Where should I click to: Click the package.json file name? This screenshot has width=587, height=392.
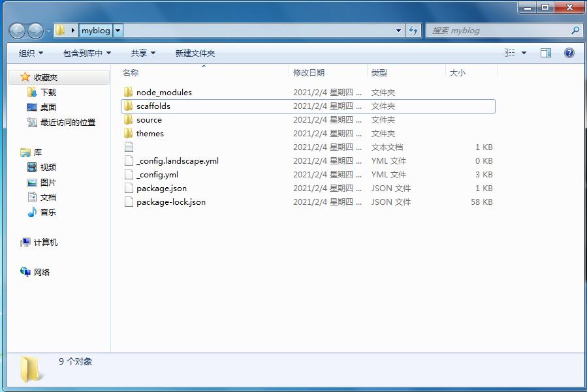162,188
